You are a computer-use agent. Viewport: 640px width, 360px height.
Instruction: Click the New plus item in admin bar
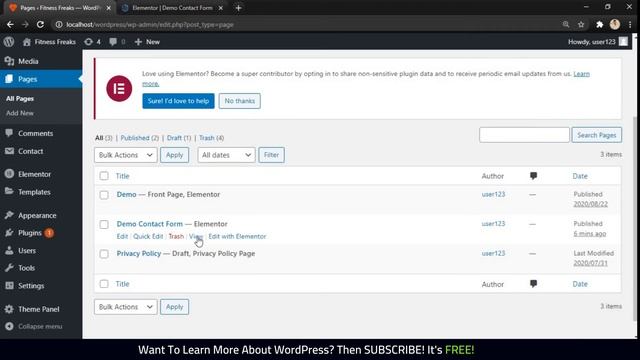click(147, 42)
